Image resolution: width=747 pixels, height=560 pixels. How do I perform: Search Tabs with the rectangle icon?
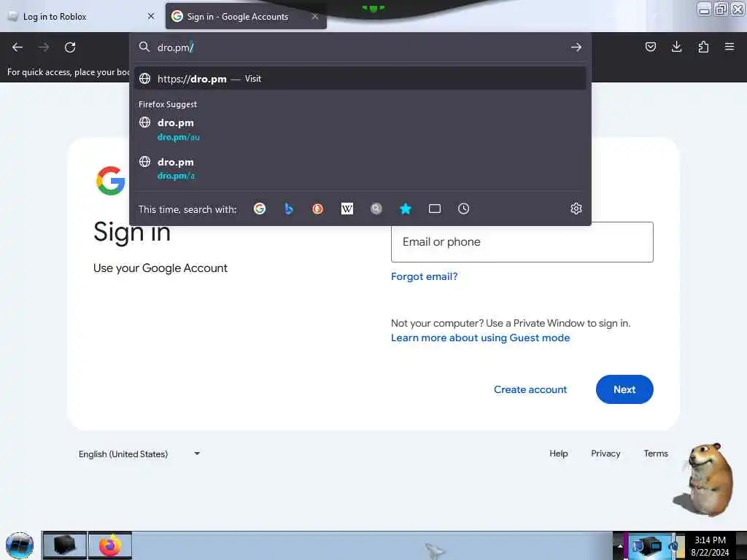[x=435, y=209]
